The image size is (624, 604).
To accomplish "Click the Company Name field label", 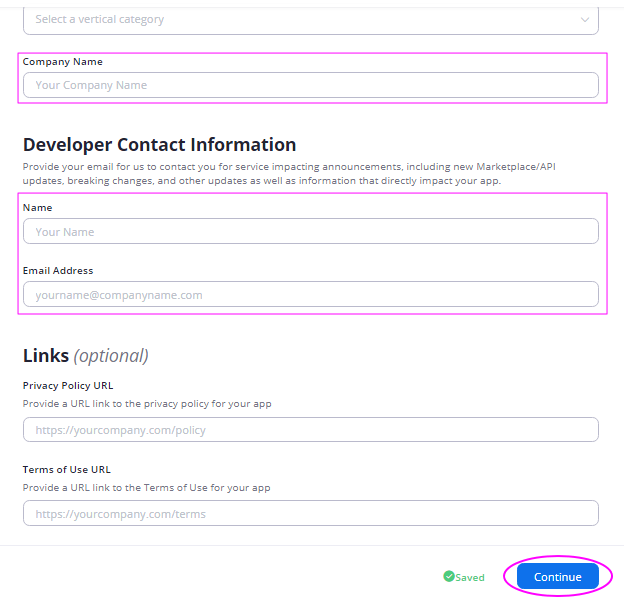I will 62,62.
